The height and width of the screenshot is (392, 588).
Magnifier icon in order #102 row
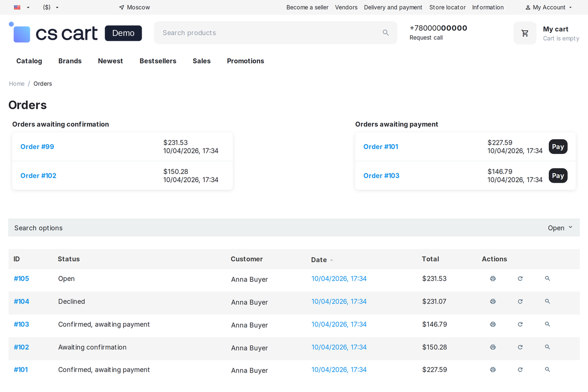click(x=547, y=347)
